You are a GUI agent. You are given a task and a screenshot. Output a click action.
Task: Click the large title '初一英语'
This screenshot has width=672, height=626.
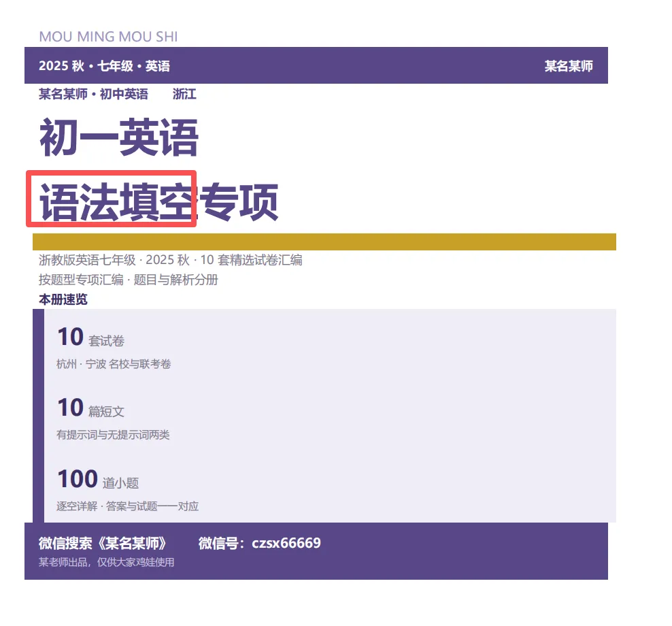pos(119,138)
